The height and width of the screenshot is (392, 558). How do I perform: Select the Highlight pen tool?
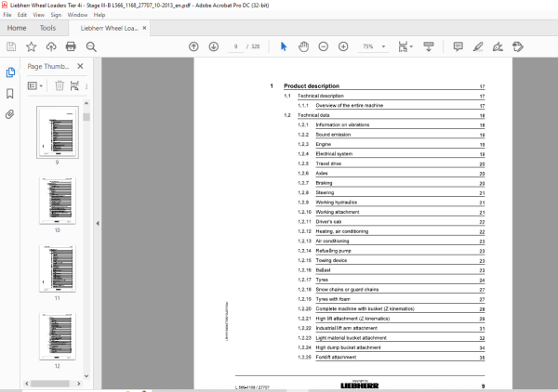tap(478, 46)
